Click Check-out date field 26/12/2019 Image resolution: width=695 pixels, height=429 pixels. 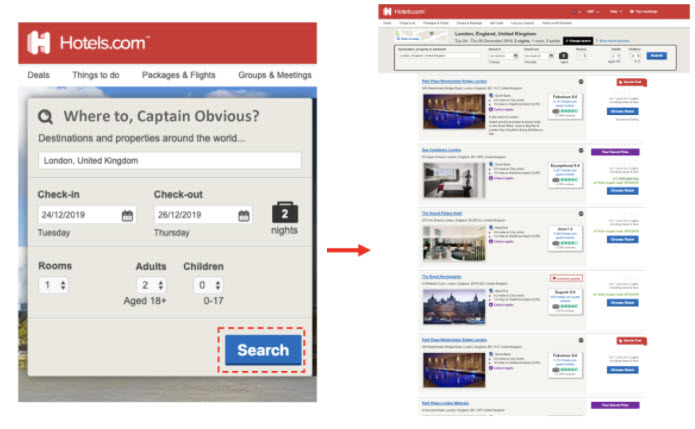[203, 215]
